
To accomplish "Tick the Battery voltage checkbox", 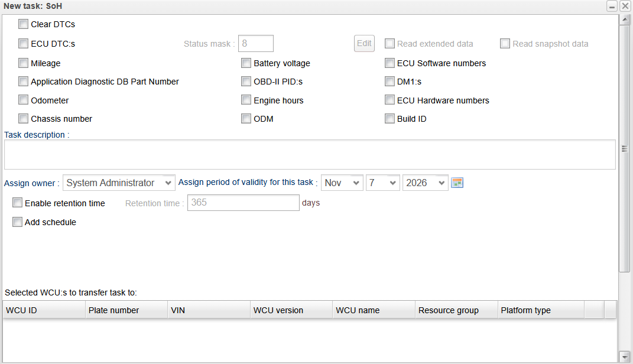I will pos(246,63).
